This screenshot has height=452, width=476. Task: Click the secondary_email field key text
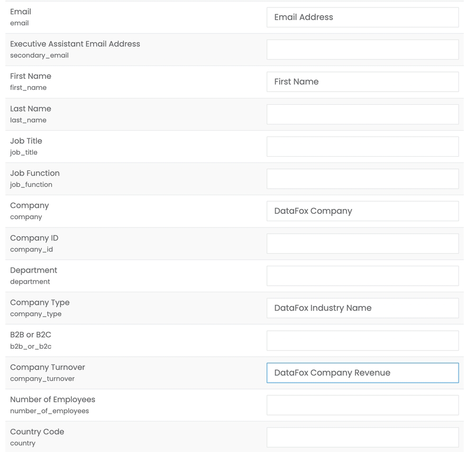coord(39,56)
